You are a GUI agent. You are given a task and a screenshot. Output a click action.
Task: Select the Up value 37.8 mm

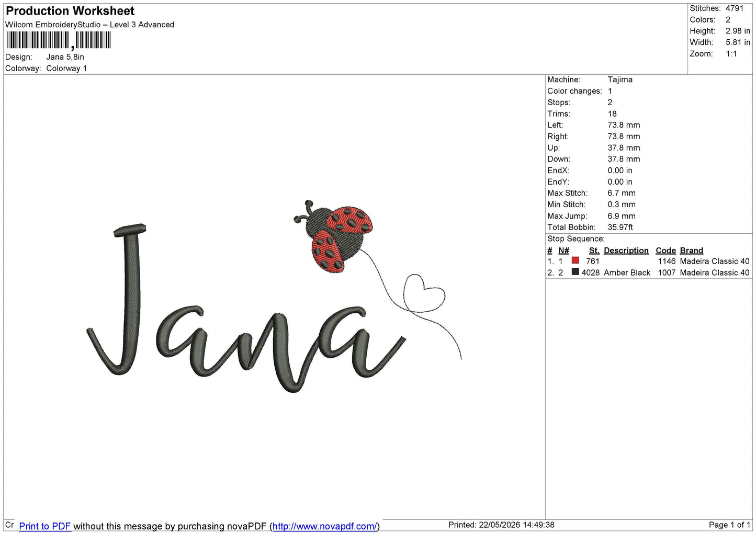624,148
